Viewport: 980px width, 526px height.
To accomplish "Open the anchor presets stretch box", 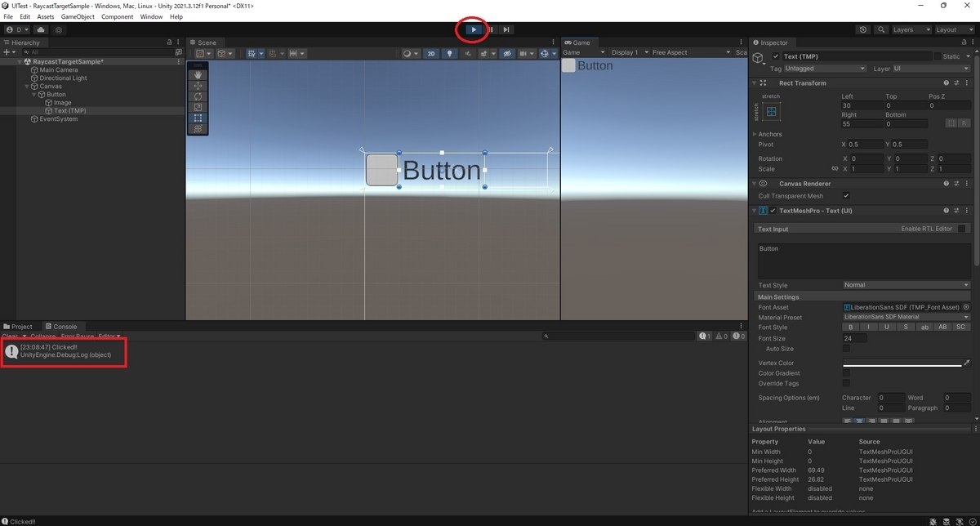I will 771,111.
